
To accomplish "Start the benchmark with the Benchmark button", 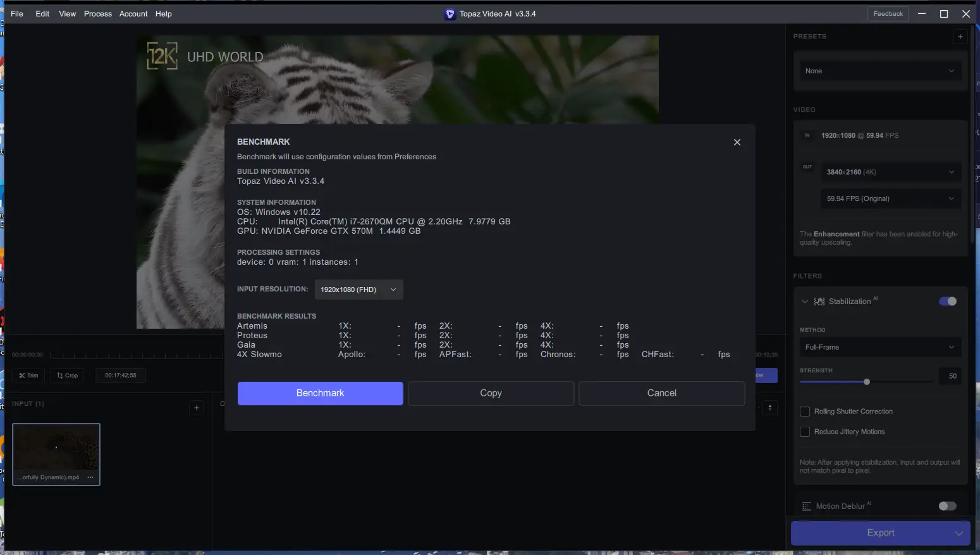I will (321, 393).
